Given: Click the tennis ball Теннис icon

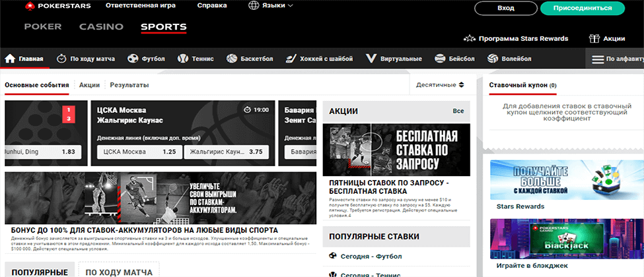Looking at the screenshot, I should click(x=182, y=59).
